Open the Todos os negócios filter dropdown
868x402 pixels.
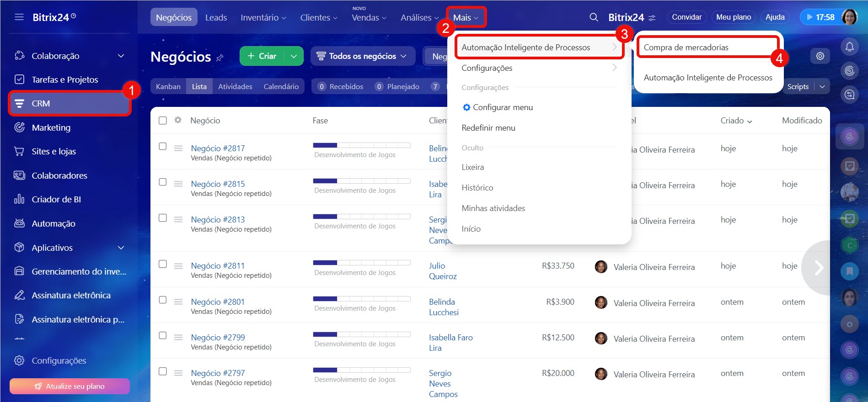pyautogui.click(x=363, y=56)
